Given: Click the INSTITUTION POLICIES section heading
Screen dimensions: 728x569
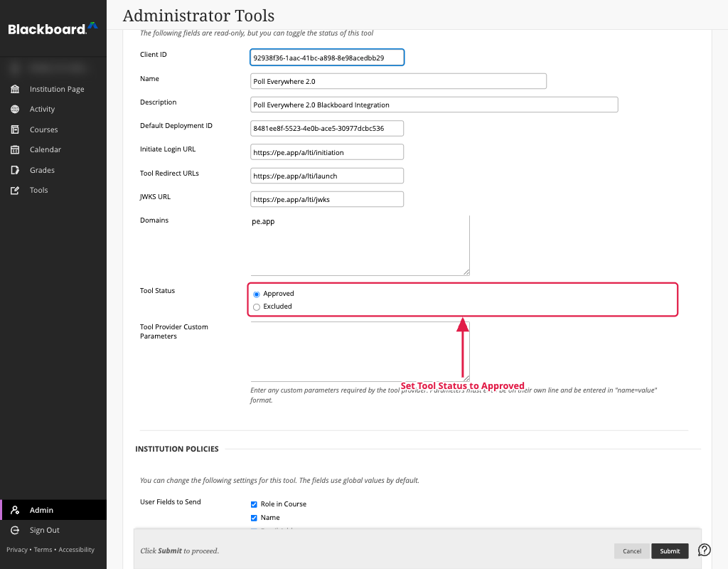Looking at the screenshot, I should click(177, 449).
